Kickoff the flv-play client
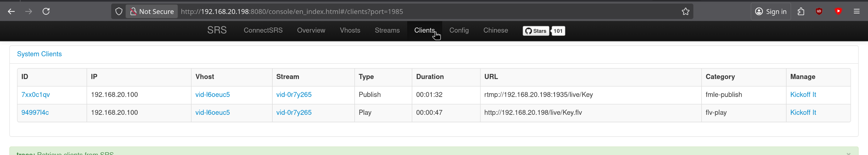The image size is (868, 155). [803, 112]
